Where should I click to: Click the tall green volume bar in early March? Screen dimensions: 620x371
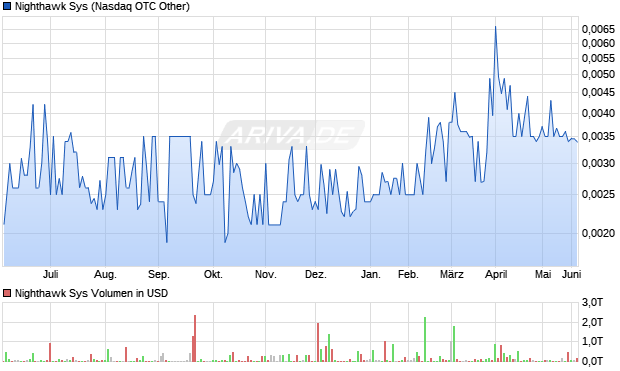[454, 344]
